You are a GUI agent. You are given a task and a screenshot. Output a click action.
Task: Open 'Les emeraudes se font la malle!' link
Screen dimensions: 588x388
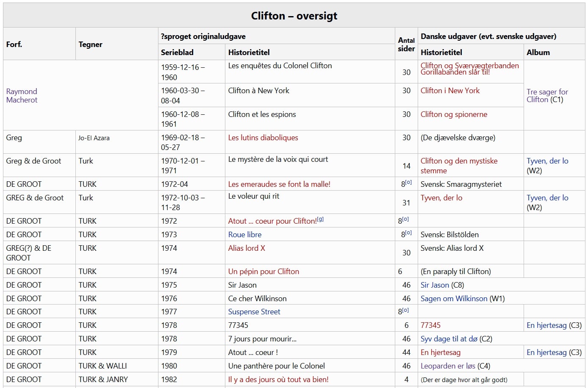click(x=279, y=184)
